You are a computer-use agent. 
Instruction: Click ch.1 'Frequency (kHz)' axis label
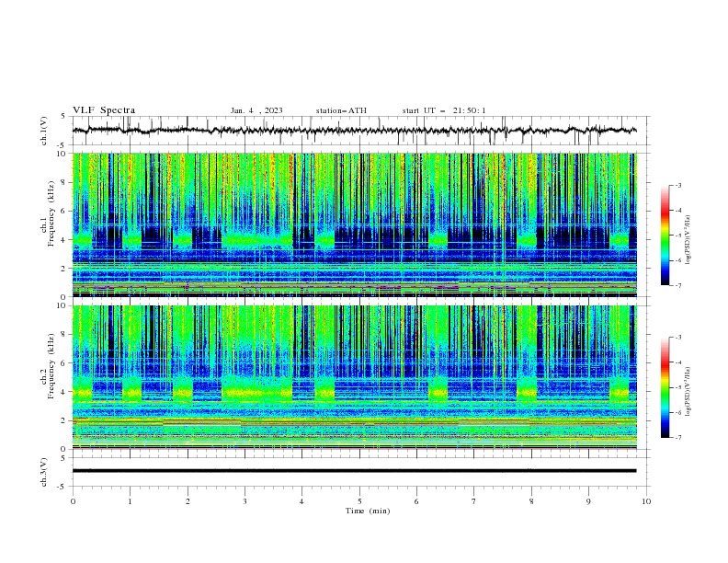pyautogui.click(x=51, y=214)
